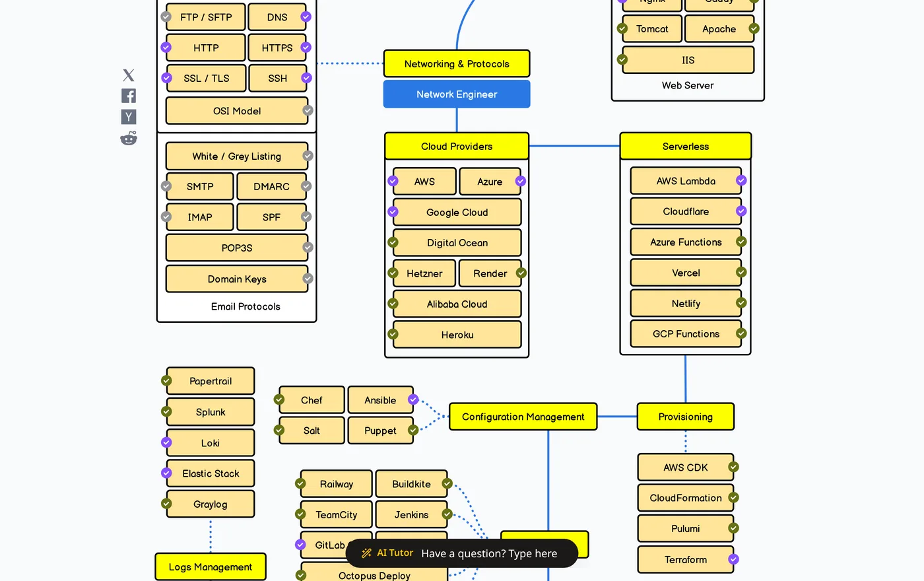The width and height of the screenshot is (924, 581).
Task: Open the IMAP node
Action: [200, 217]
